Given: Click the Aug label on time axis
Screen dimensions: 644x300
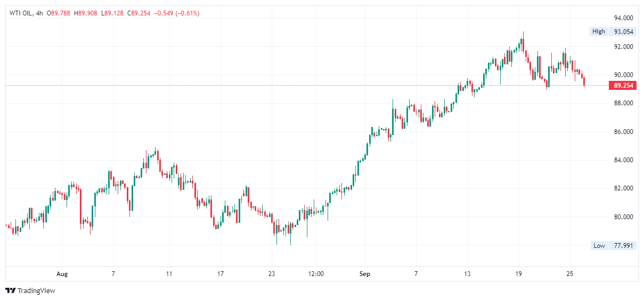Looking at the screenshot, I should click(62, 274).
